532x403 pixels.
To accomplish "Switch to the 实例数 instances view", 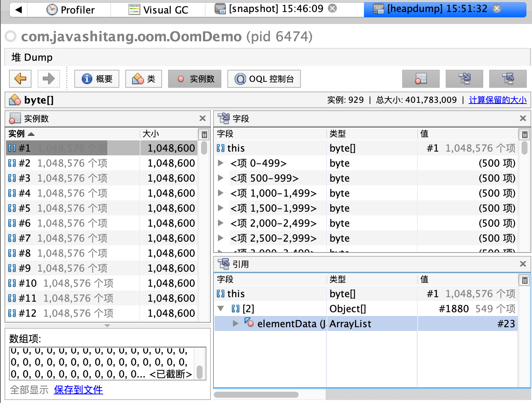I will coord(195,79).
